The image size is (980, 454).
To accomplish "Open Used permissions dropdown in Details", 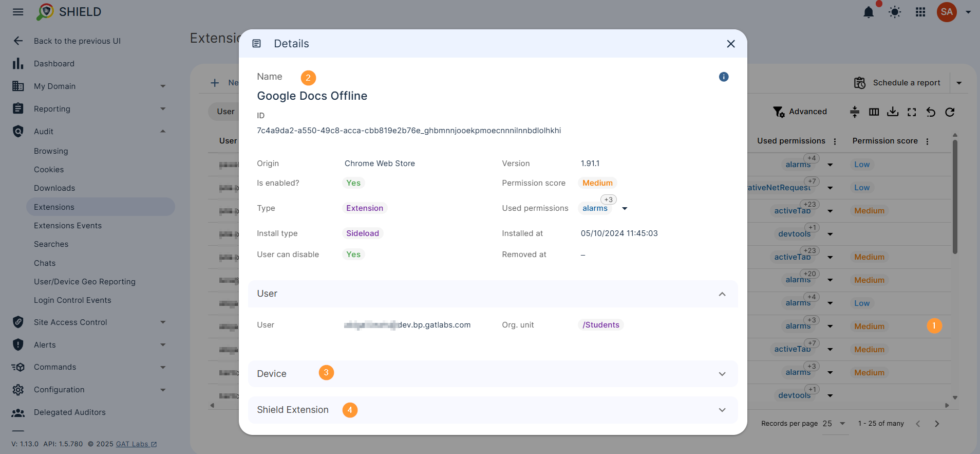I will [x=625, y=208].
